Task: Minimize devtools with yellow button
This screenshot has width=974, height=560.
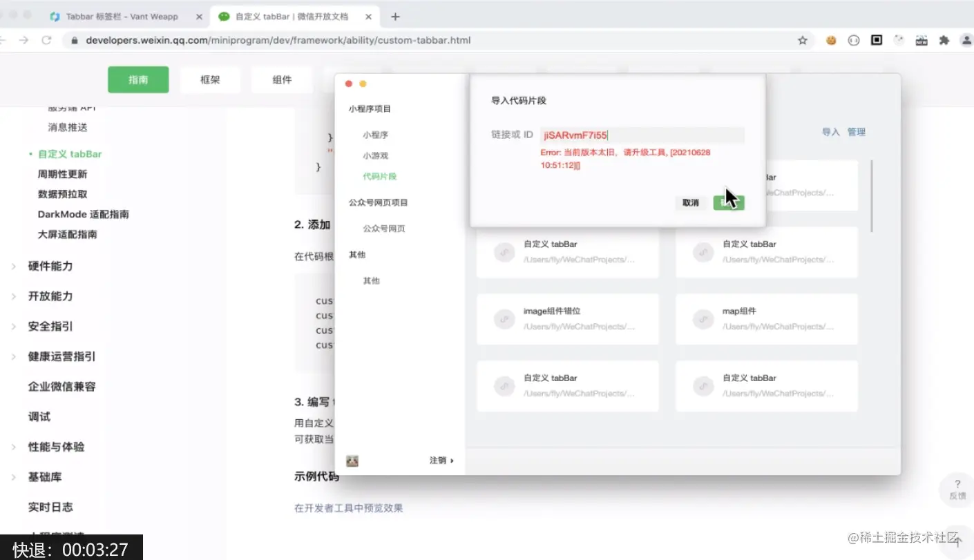Action: tap(363, 84)
